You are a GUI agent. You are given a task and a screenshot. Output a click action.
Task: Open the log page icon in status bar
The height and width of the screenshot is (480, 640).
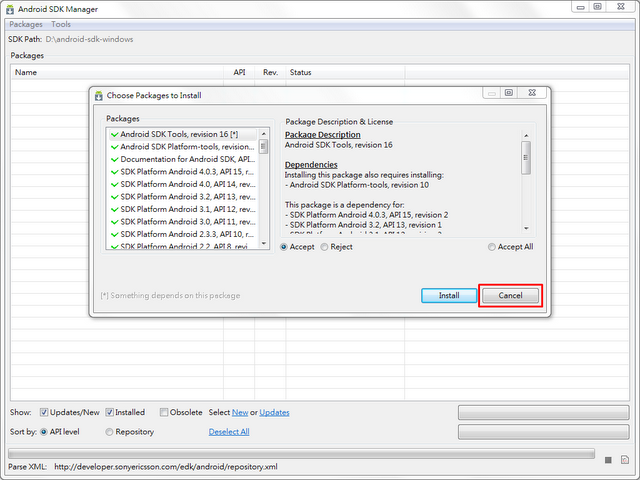pos(625,460)
